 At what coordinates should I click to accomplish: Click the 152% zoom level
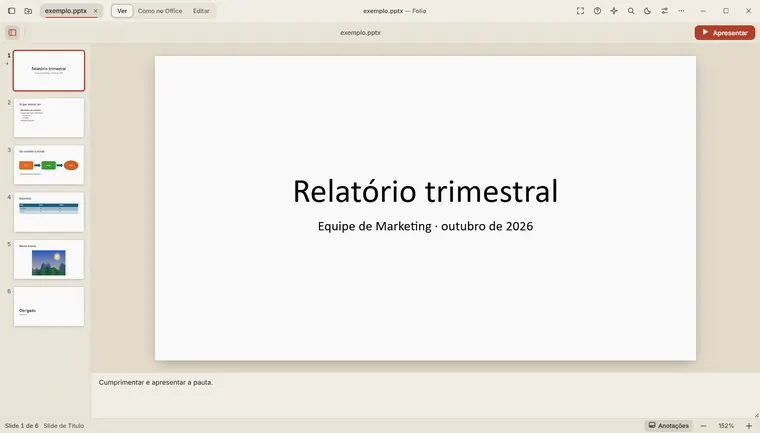click(x=726, y=425)
